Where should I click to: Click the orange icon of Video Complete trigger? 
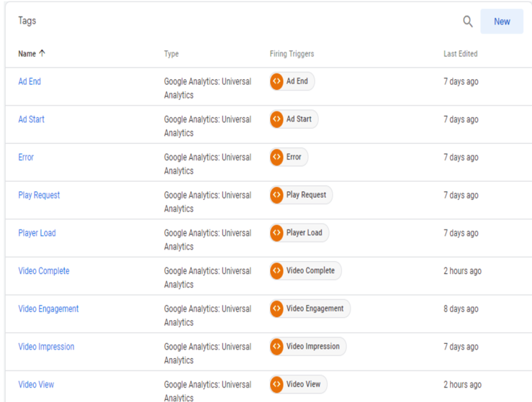click(x=277, y=271)
